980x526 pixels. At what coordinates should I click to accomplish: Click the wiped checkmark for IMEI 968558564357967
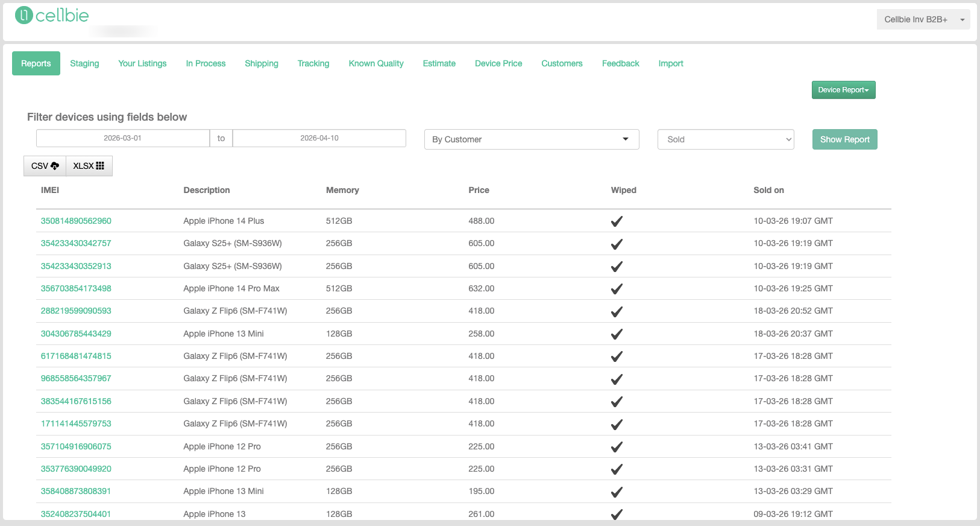617,379
